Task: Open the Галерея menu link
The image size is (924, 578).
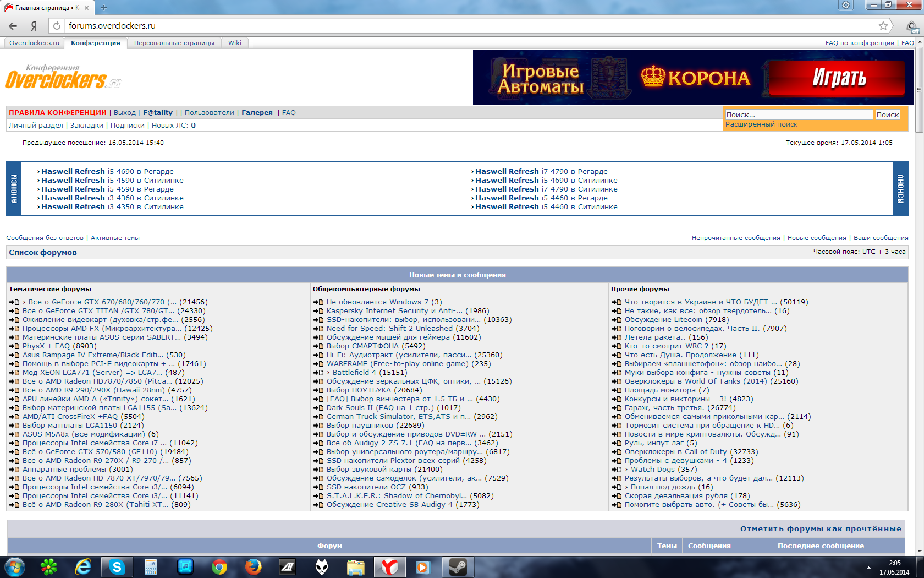Action: click(x=257, y=113)
